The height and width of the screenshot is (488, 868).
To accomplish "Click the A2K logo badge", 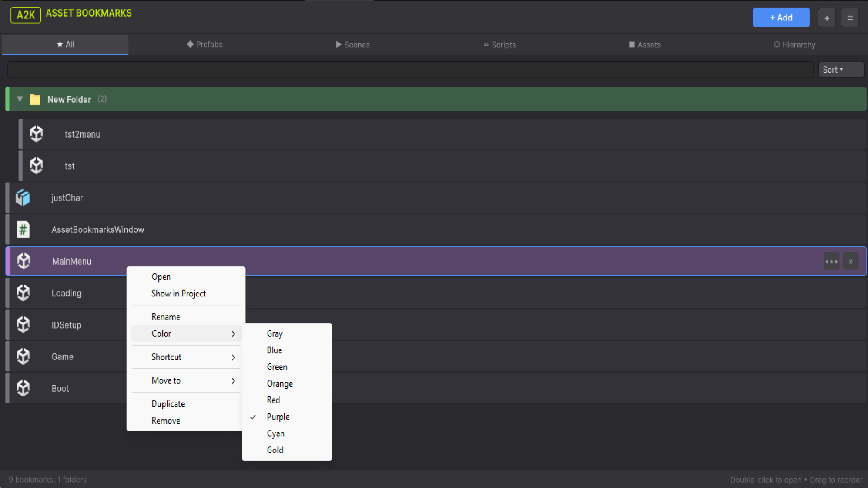I will point(26,15).
